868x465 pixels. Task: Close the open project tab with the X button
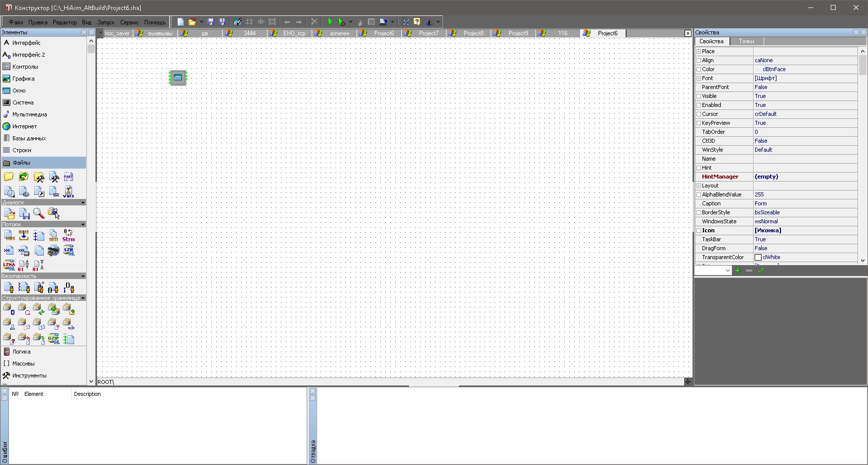click(x=688, y=33)
